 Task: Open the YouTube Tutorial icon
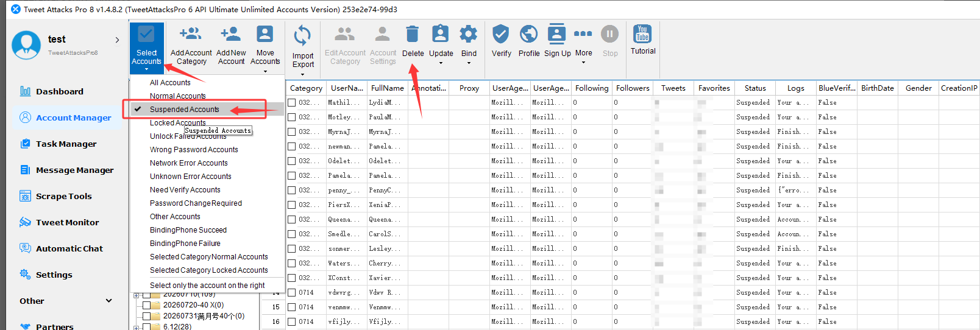coord(642,33)
